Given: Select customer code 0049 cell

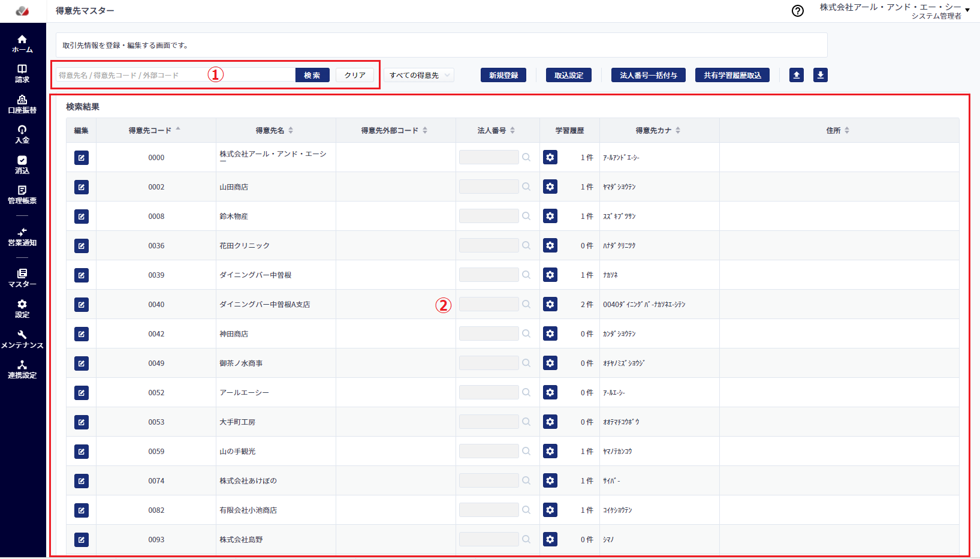Looking at the screenshot, I should pyautogui.click(x=156, y=363).
